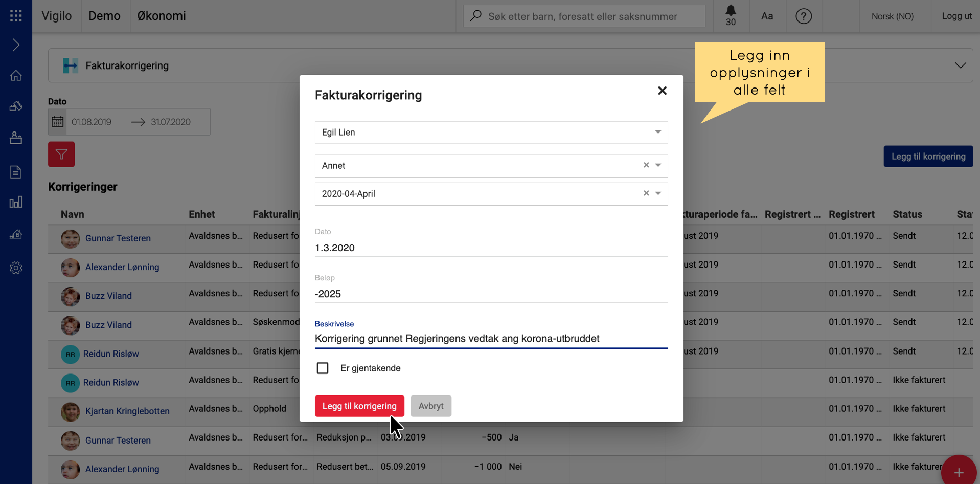Viewport: 980px width, 484px height.
Task: Open the bar chart statistics sidebar icon
Action: pyautogui.click(x=16, y=202)
